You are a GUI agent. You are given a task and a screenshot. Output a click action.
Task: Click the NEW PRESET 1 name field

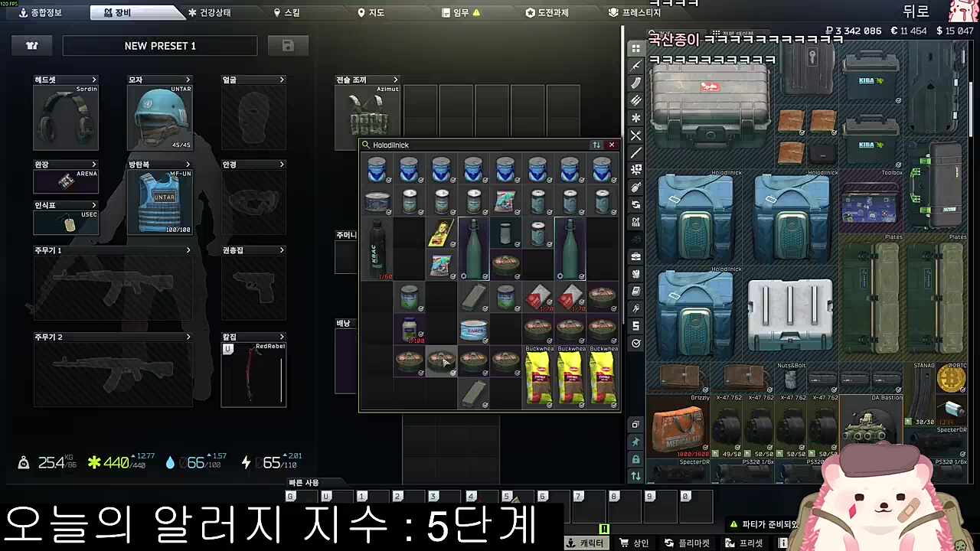click(160, 46)
